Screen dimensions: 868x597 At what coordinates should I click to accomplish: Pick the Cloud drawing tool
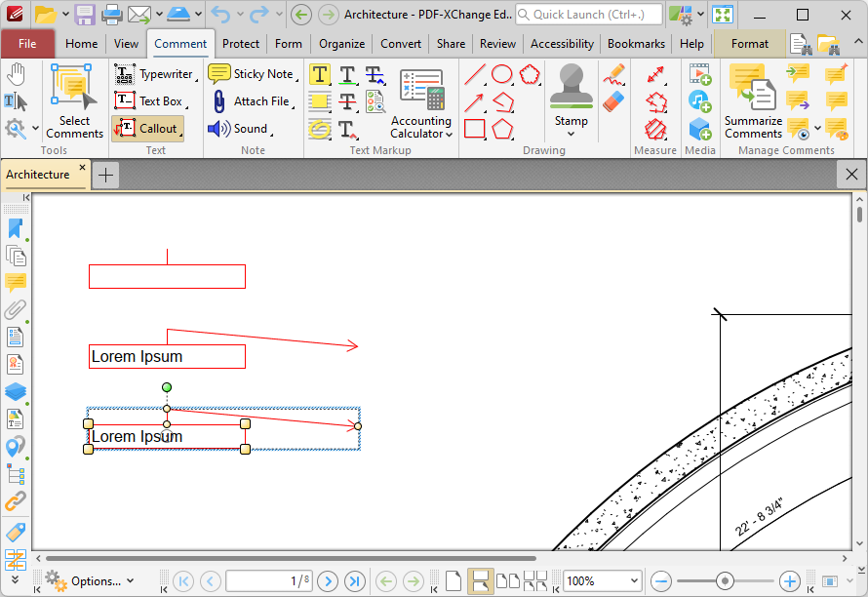(531, 74)
